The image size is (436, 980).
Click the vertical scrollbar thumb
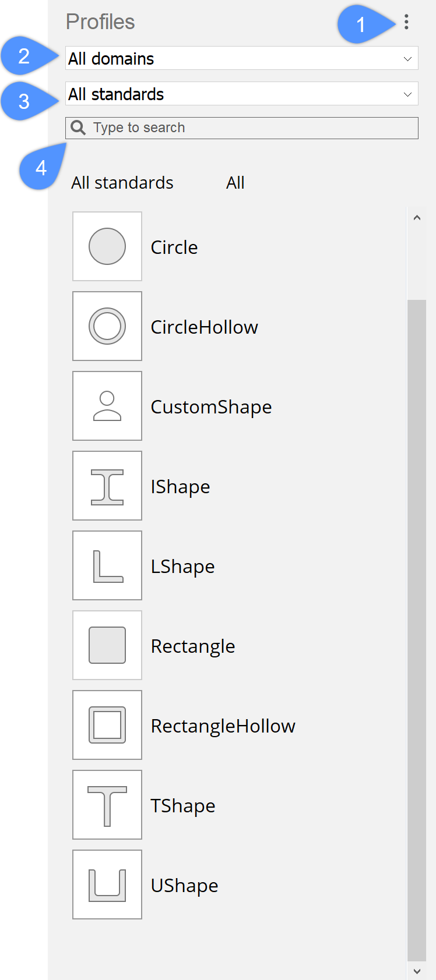[x=417, y=629]
